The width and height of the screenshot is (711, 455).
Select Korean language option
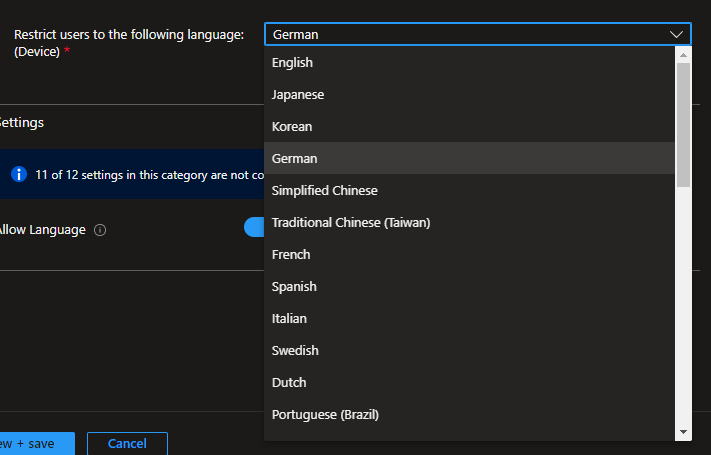(x=292, y=126)
